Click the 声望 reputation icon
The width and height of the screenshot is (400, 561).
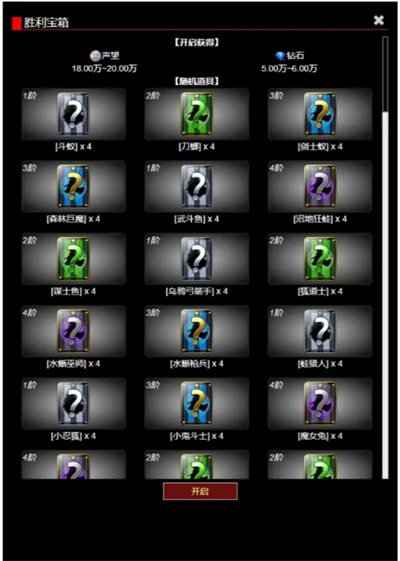tap(95, 56)
